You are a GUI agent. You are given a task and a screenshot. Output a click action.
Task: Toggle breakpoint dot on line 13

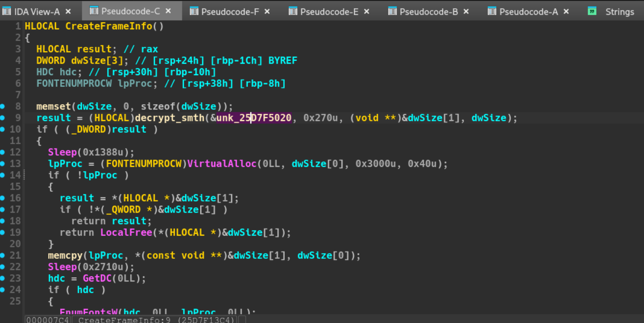[3, 164]
